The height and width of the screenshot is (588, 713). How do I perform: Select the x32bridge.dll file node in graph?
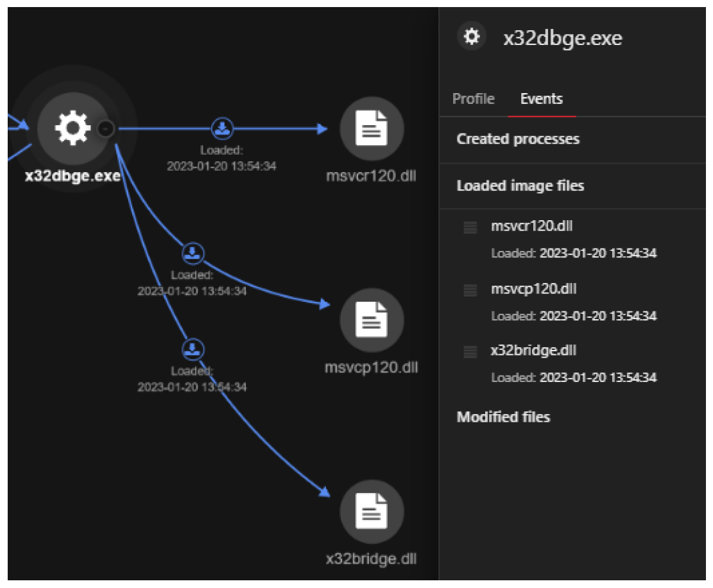(x=372, y=512)
